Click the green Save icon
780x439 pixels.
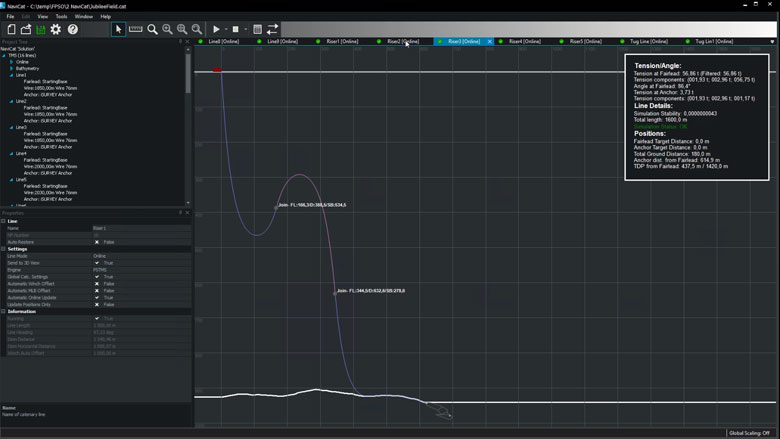[x=41, y=30]
